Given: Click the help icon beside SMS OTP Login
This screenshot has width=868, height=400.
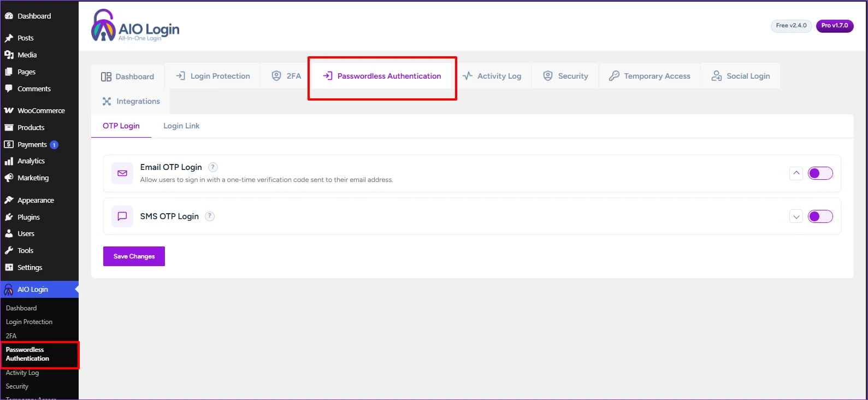Looking at the screenshot, I should pos(210,216).
